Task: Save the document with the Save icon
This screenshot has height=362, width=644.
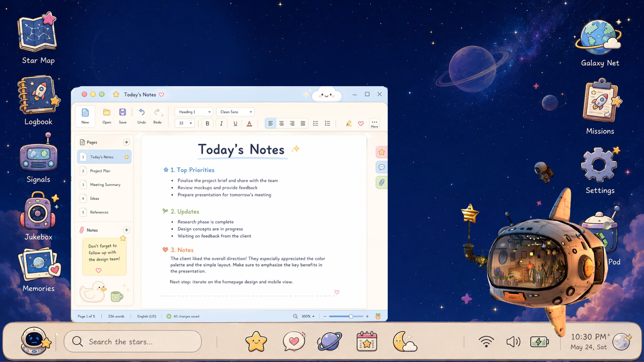Action: pyautogui.click(x=122, y=116)
